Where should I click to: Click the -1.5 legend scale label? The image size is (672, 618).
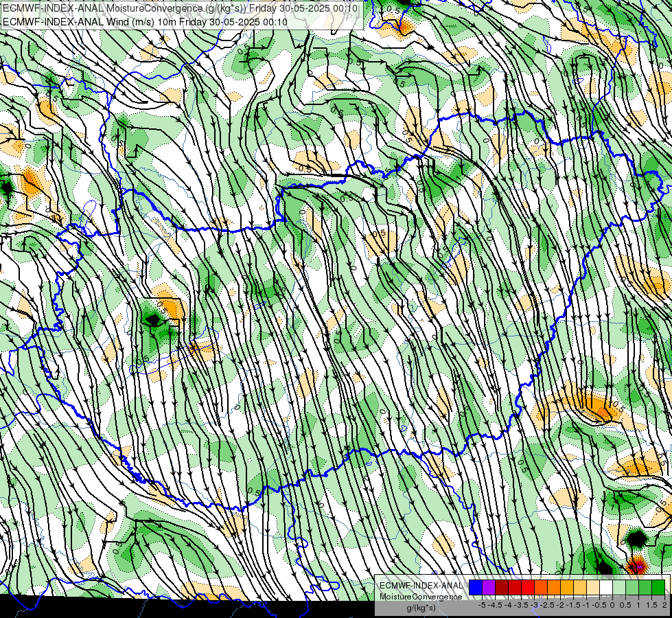(573, 605)
